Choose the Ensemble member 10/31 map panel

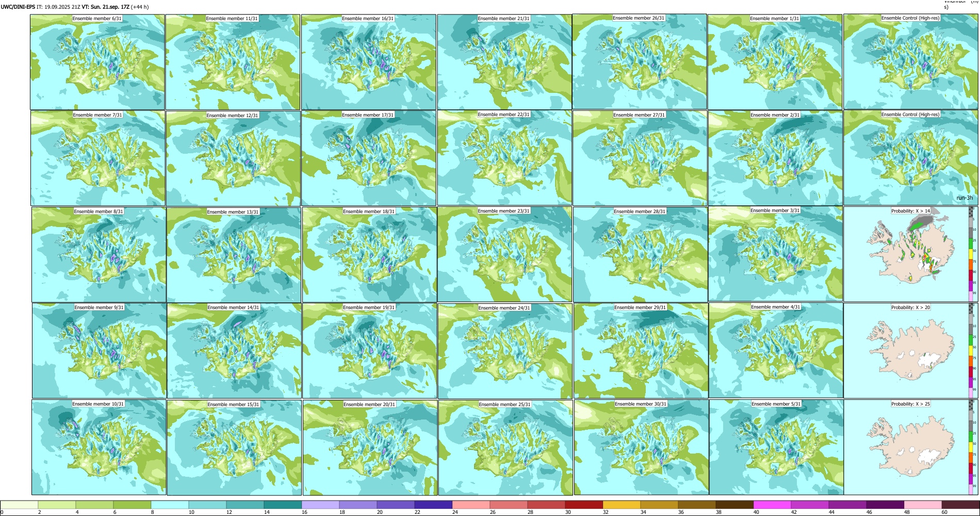[x=99, y=447]
